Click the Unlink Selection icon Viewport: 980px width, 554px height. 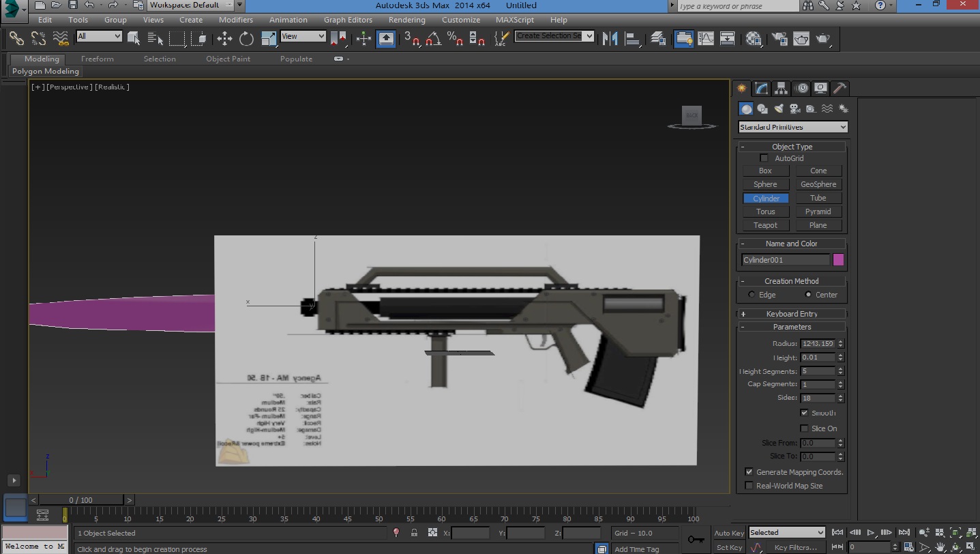[x=38, y=38]
